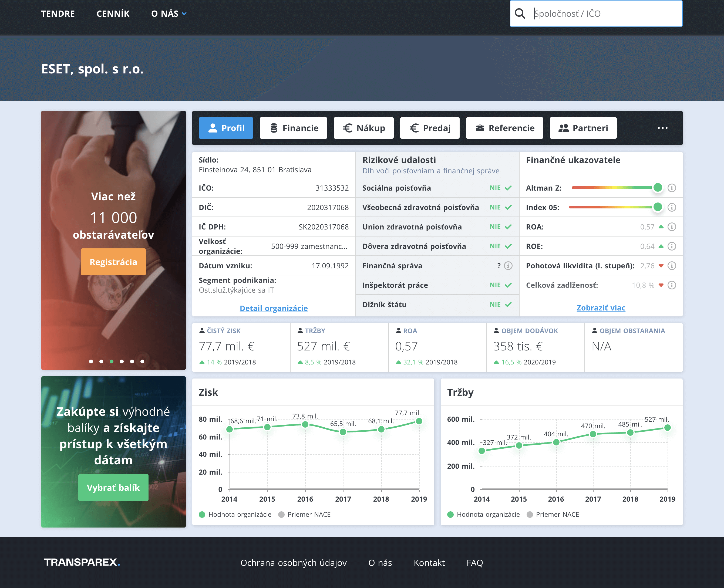Click the 2014 data point in Tržby chart
Screen dimensions: 724x588
click(x=482, y=451)
